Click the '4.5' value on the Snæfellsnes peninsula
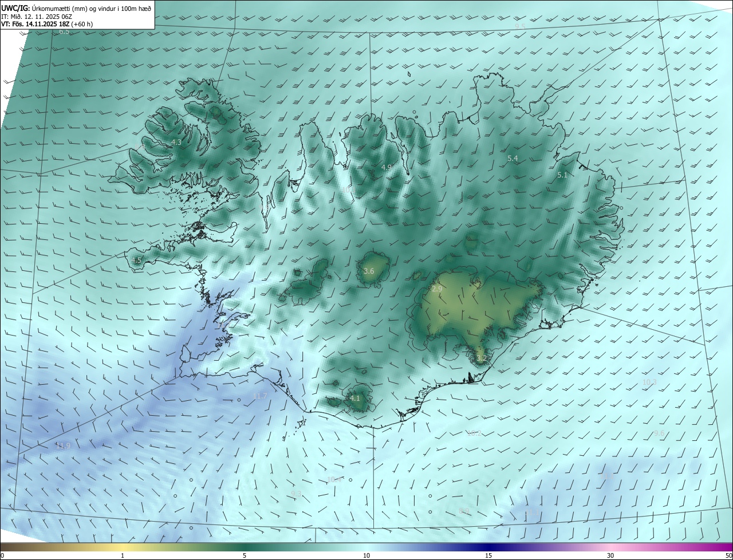Screen dimensions: 733x560 pyautogui.click(x=136, y=261)
